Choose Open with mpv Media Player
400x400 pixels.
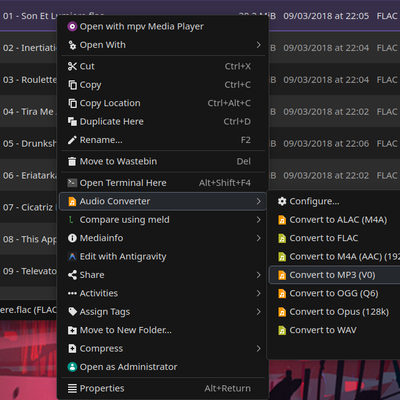tap(163, 26)
